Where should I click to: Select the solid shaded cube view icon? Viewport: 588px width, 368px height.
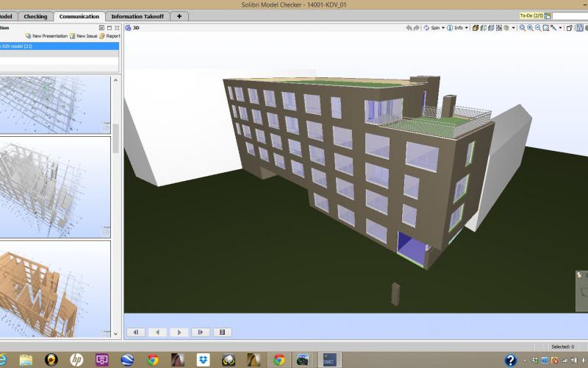[x=475, y=28]
